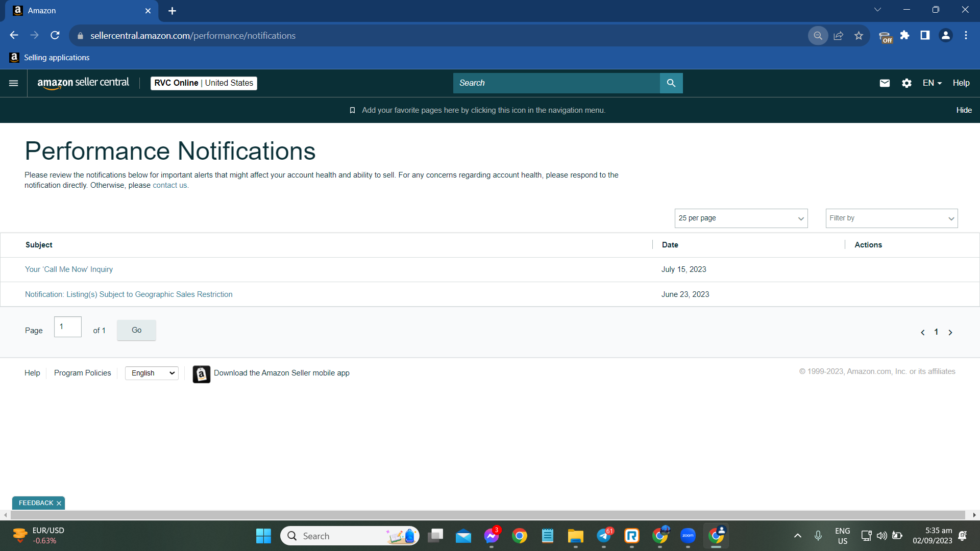Click the extension icon labeled Off

coord(886,37)
